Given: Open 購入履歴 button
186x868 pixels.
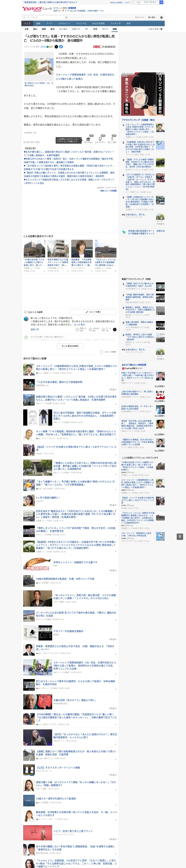Looking at the screenshot, I should coord(152,17).
